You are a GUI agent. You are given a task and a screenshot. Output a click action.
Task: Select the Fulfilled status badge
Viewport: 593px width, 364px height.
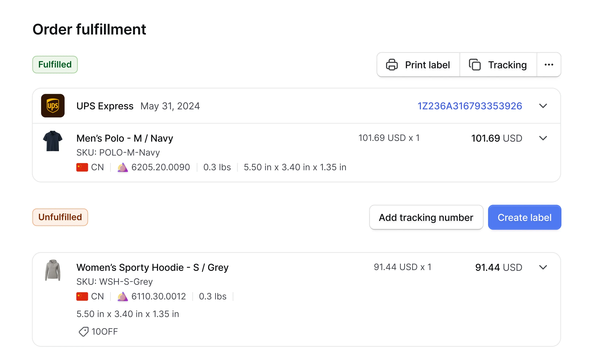tap(55, 64)
